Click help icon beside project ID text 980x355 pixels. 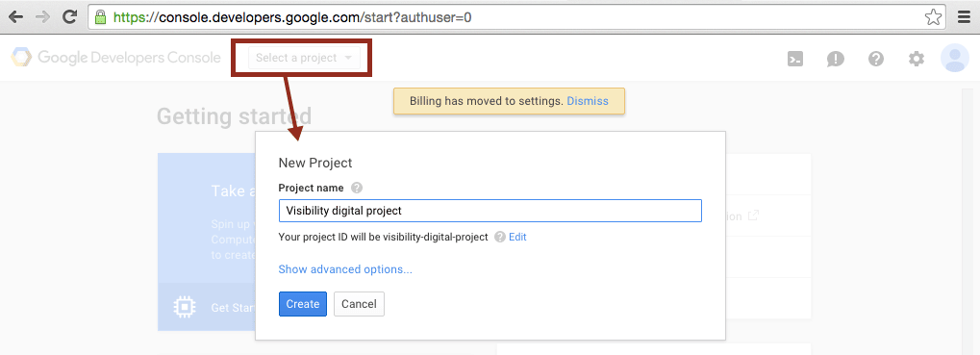tap(499, 237)
